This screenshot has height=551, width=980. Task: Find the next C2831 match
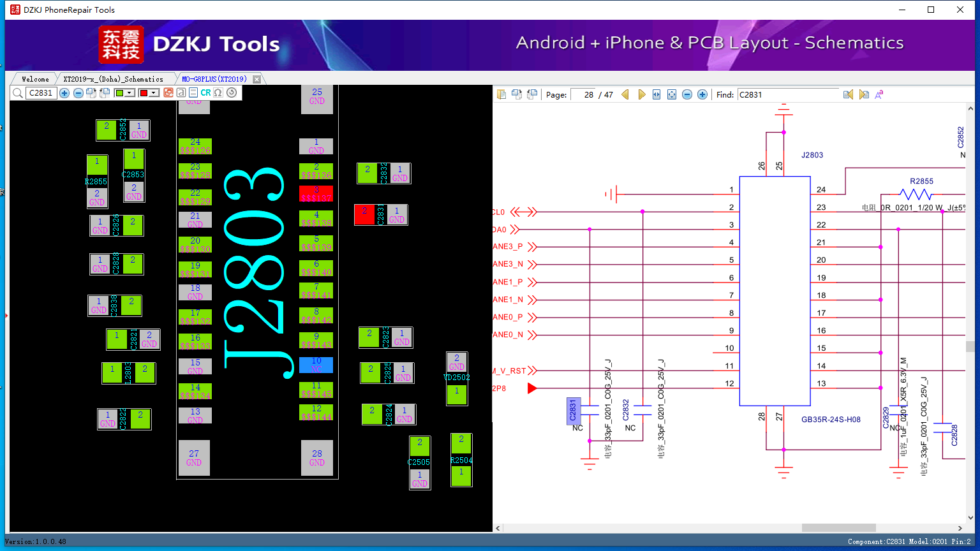coord(864,94)
